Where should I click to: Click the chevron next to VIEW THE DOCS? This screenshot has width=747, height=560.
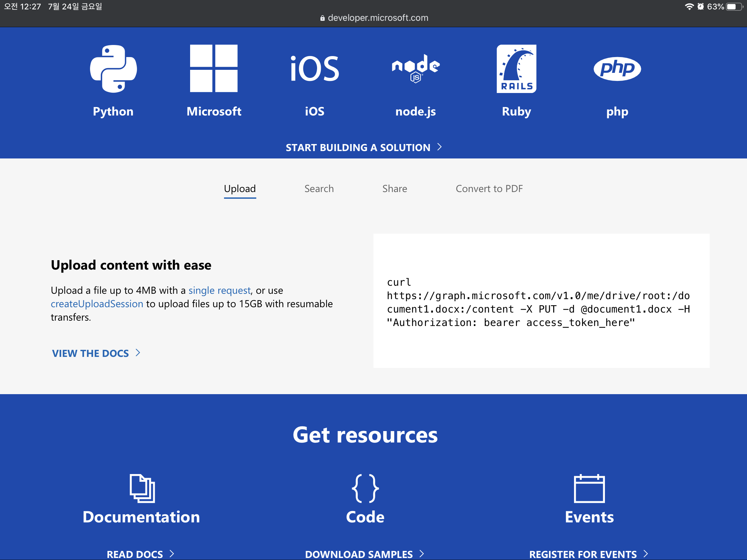137,353
